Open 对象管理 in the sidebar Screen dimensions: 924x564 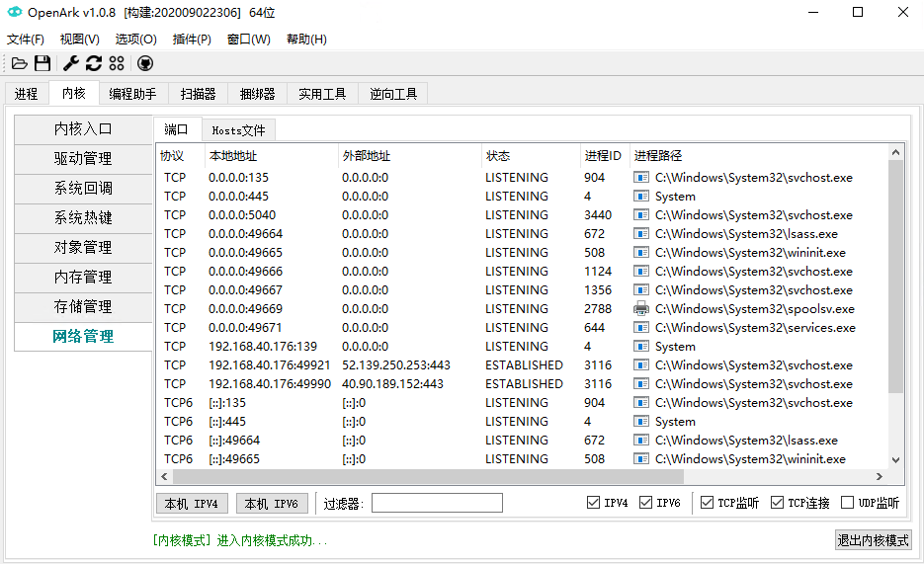(x=83, y=247)
